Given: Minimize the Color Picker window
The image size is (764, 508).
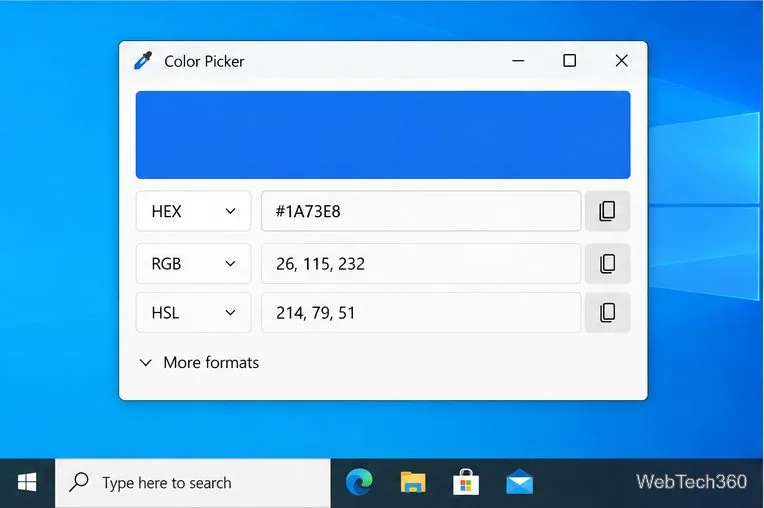Looking at the screenshot, I should tap(518, 61).
